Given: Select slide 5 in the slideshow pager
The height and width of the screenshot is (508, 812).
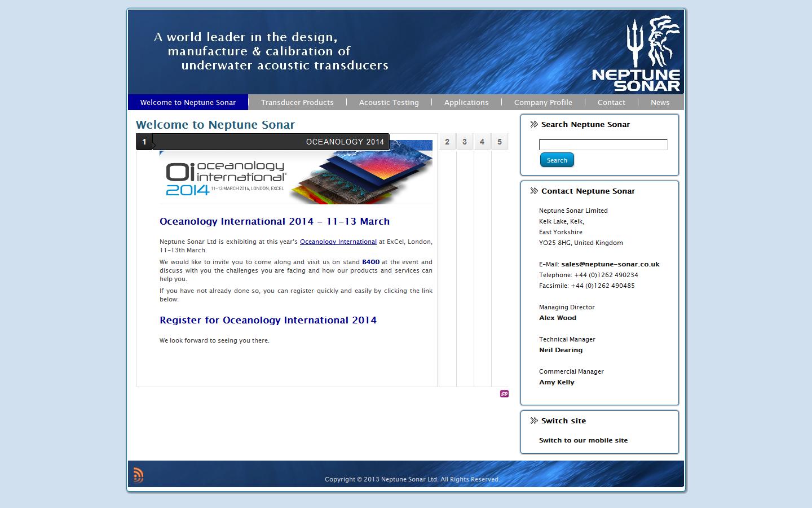Looking at the screenshot, I should 500,142.
